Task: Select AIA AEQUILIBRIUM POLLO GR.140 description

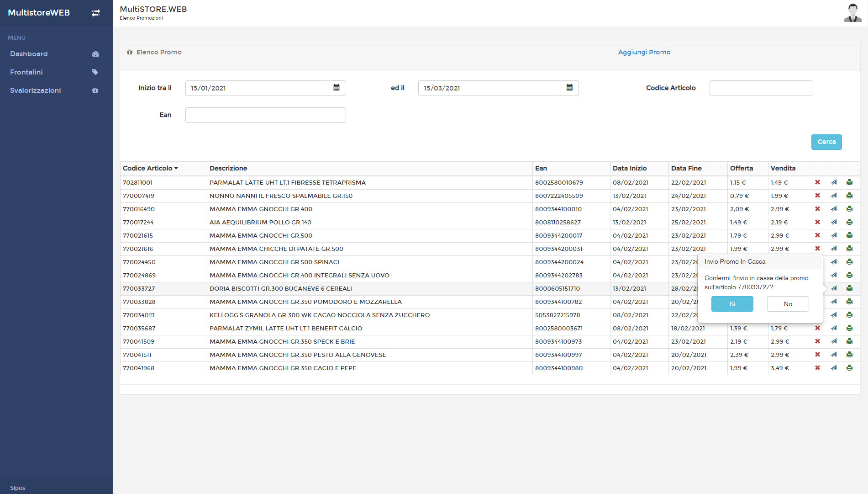Action: click(x=260, y=222)
